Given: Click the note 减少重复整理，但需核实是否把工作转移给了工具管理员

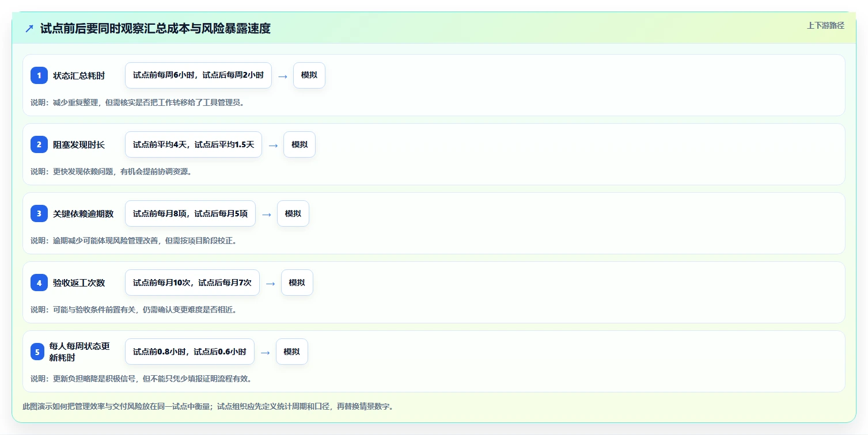Looking at the screenshot, I should click(149, 102).
